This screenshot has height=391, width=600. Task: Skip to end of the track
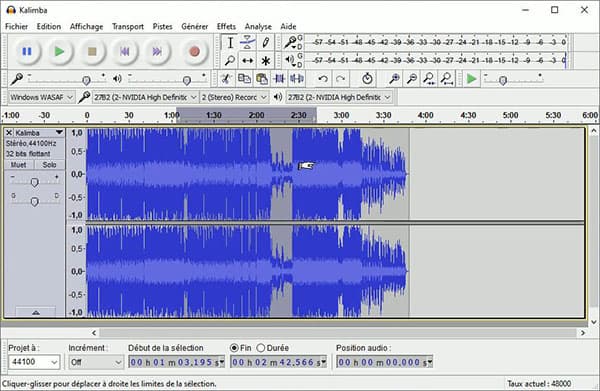click(x=157, y=51)
